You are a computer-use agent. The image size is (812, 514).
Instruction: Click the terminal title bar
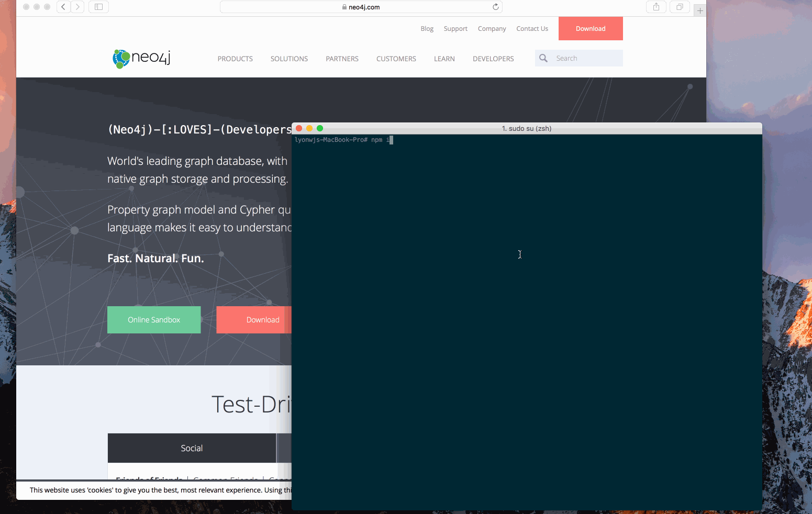click(x=527, y=128)
